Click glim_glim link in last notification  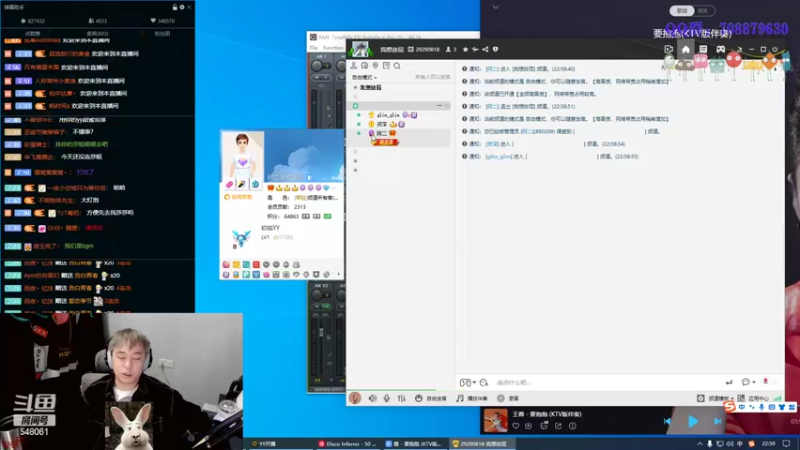(498, 157)
